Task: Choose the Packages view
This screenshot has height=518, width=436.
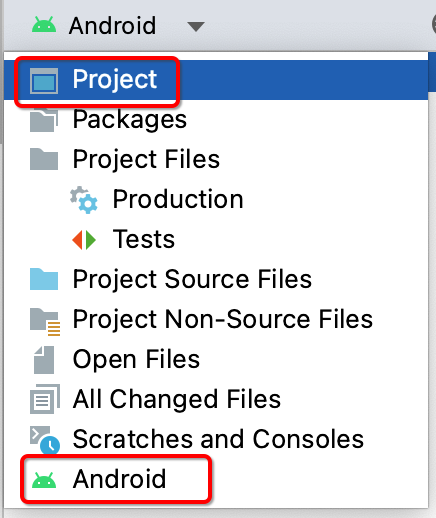Action: 216,119
